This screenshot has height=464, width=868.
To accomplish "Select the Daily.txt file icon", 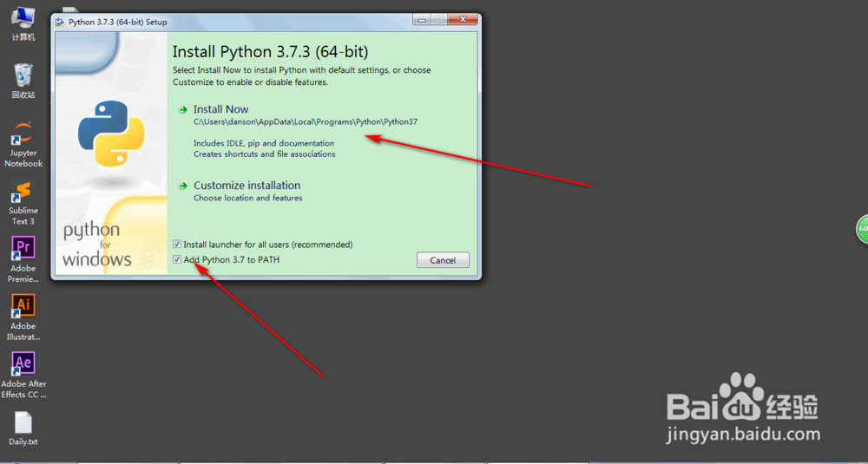I will [x=23, y=428].
